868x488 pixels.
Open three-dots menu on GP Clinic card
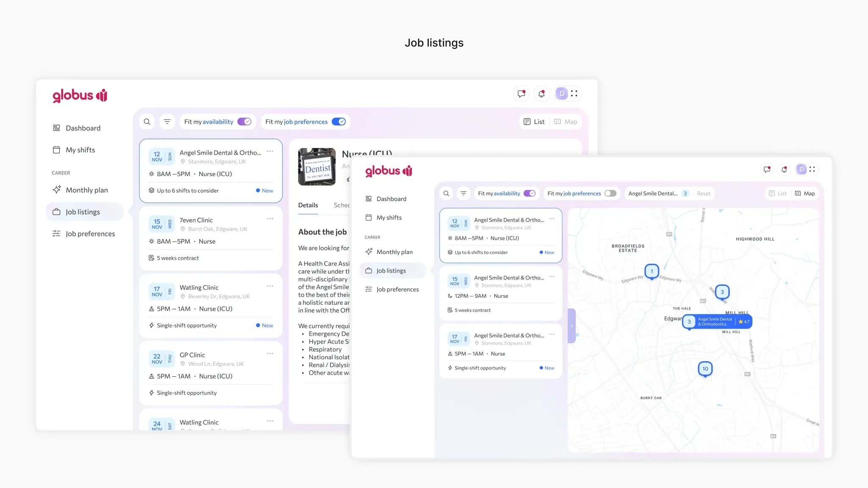tap(270, 353)
